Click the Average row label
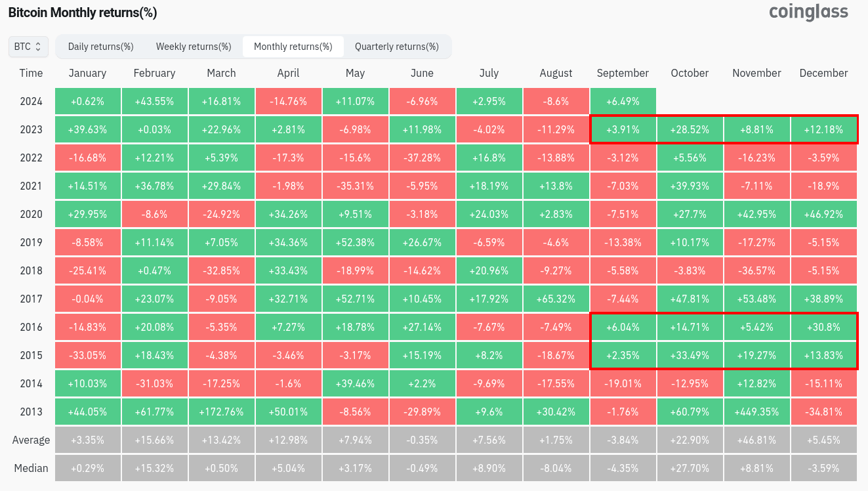Image resolution: width=868 pixels, height=491 pixels. [31, 440]
